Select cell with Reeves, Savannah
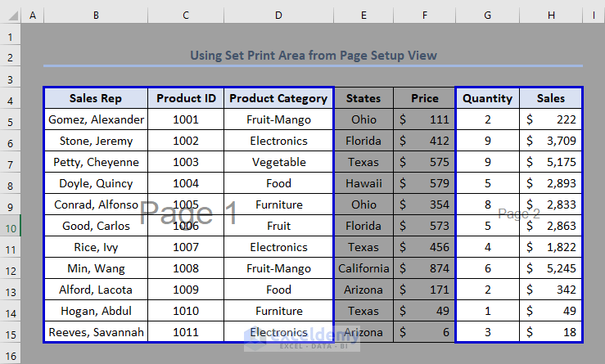Screen dimensions: 605x364 [96, 332]
